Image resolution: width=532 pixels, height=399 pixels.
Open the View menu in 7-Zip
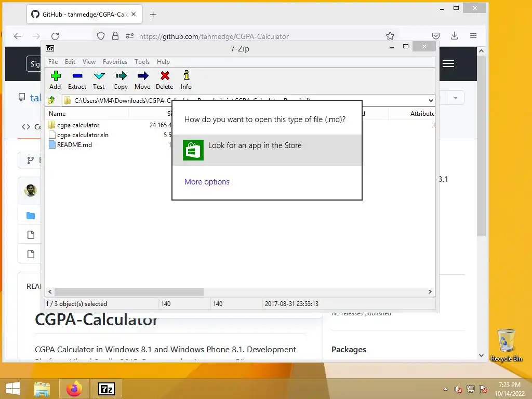click(x=89, y=62)
